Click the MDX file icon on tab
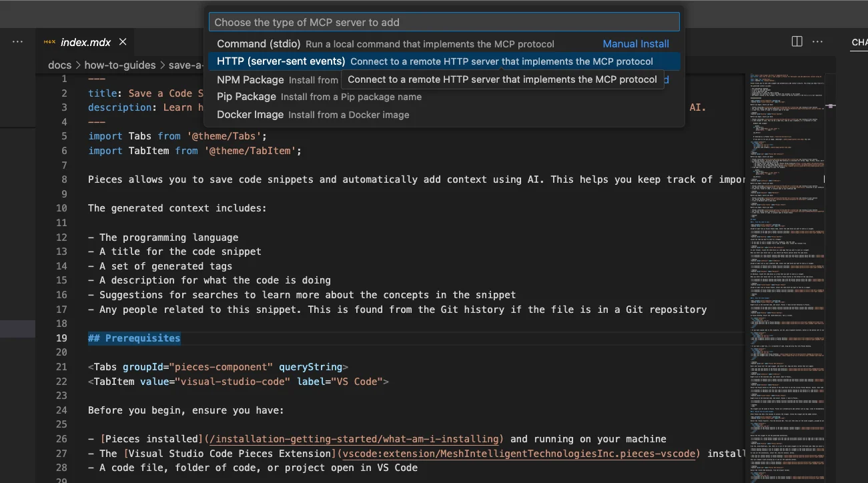 [49, 42]
